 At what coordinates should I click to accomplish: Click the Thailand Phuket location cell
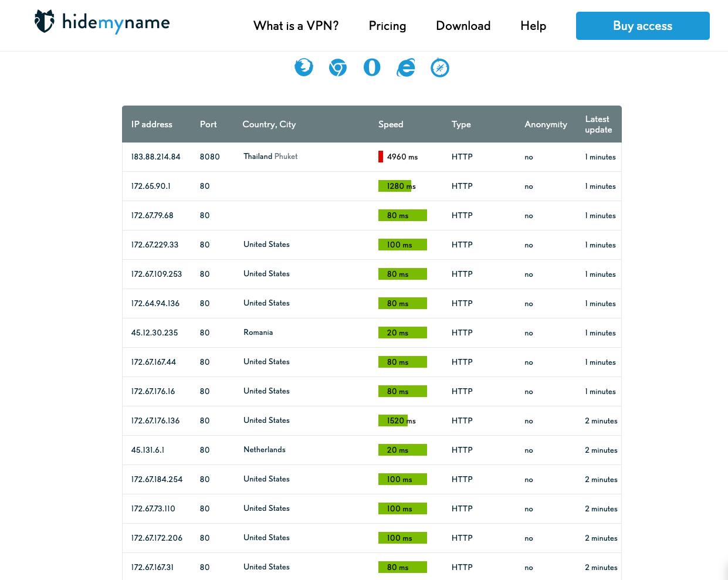tap(270, 157)
